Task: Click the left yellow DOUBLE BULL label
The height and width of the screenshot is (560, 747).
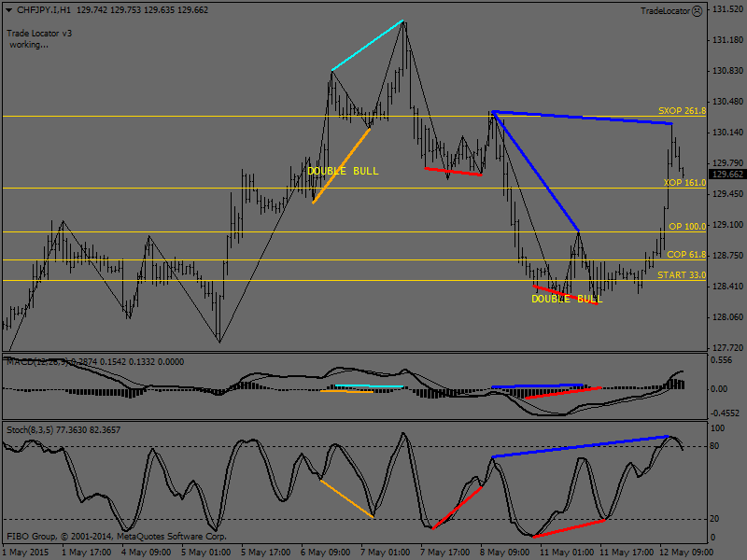Action: tap(343, 172)
